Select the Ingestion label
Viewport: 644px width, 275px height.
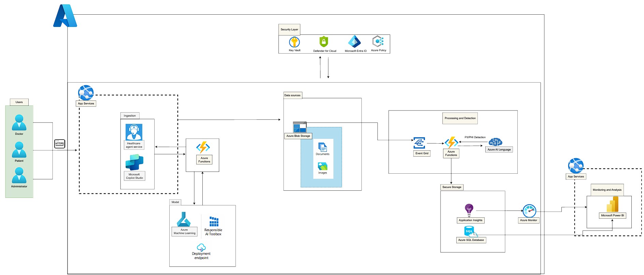point(130,116)
